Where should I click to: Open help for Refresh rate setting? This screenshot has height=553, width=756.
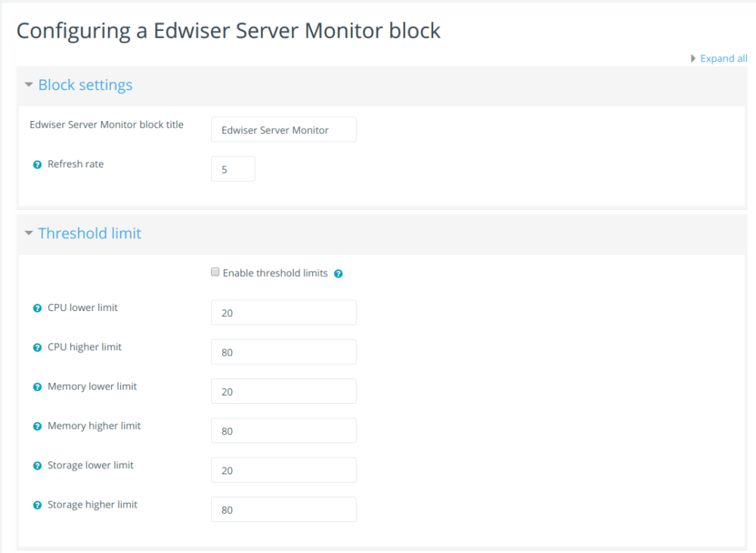36,164
